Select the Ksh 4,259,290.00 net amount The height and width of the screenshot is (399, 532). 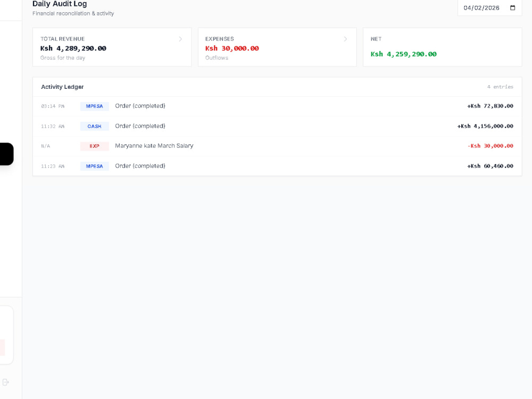click(403, 54)
